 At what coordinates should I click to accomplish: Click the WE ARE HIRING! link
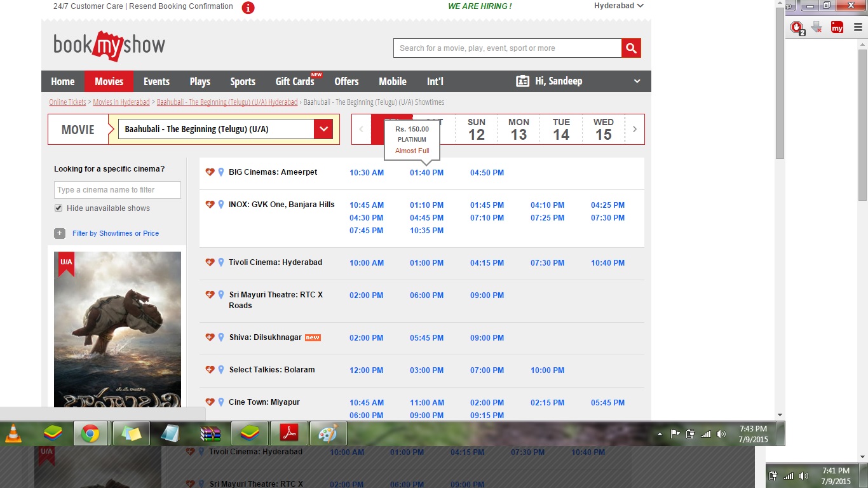tap(480, 6)
